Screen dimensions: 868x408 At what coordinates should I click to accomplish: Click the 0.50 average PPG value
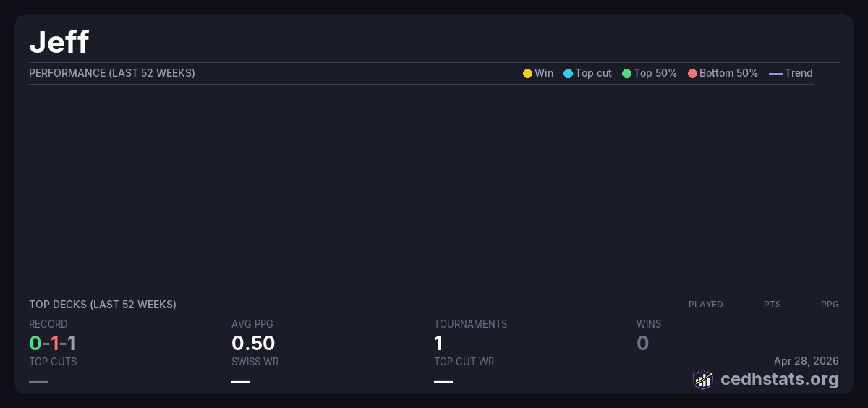[x=253, y=343]
